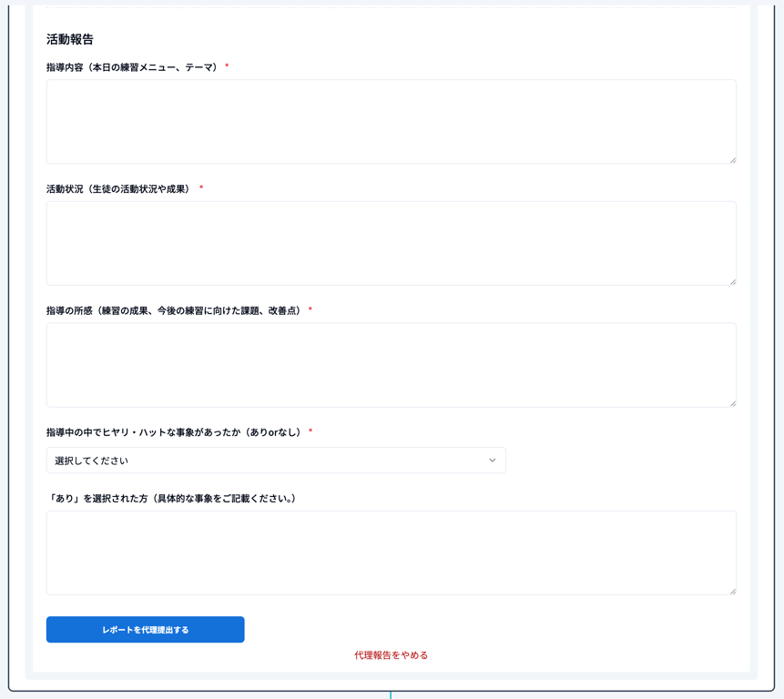Click the ヒヤリ・ハットな事象 question label
The width and height of the screenshot is (784, 699).
(174, 432)
